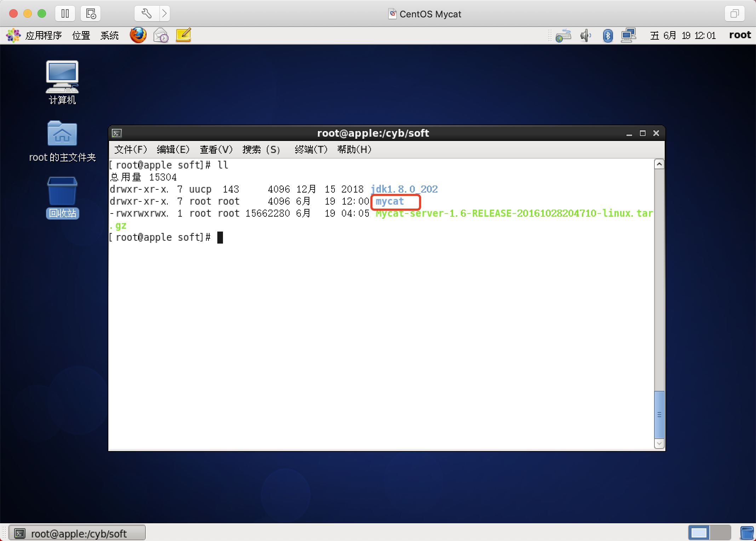Viewport: 756px width, 541px height.
Task: Click the taskbar root@apple:/cyb/soft button
Action: (77, 533)
